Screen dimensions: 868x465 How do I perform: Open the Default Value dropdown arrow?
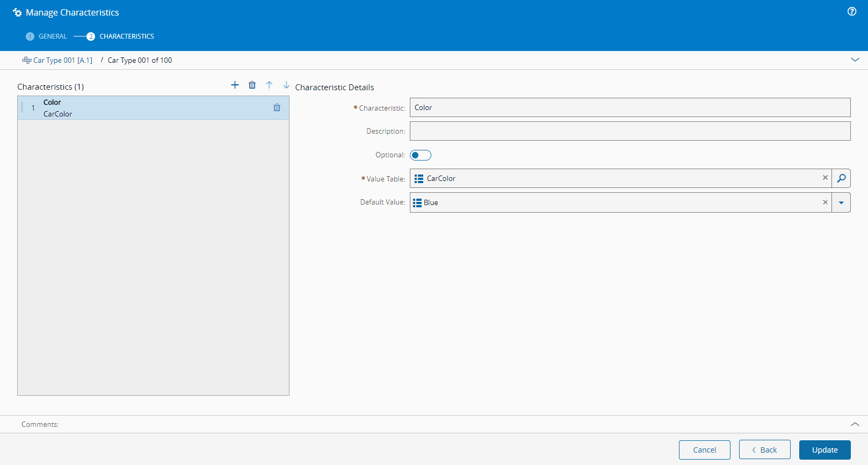pyautogui.click(x=841, y=202)
